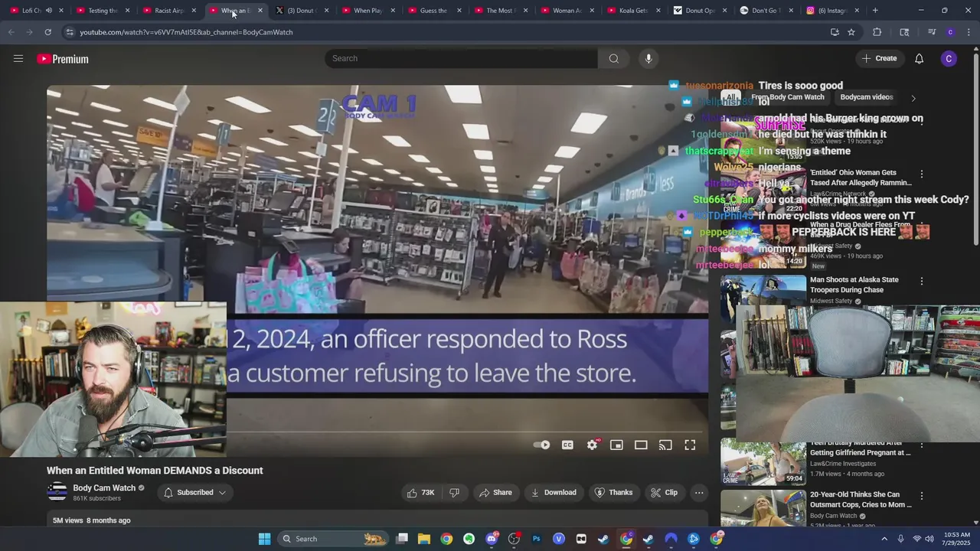The image size is (980, 551).
Task: Open Discord from the taskbar
Action: tap(492, 539)
